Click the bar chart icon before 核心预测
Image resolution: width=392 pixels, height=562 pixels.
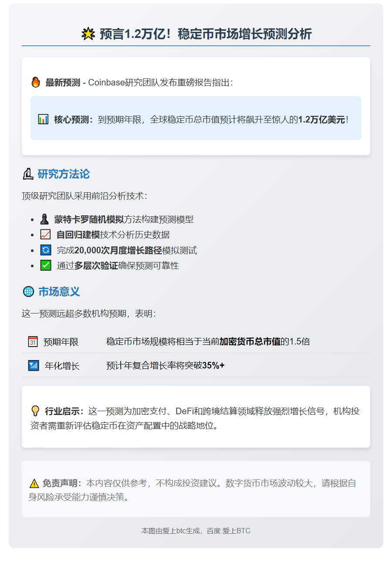pos(42,118)
